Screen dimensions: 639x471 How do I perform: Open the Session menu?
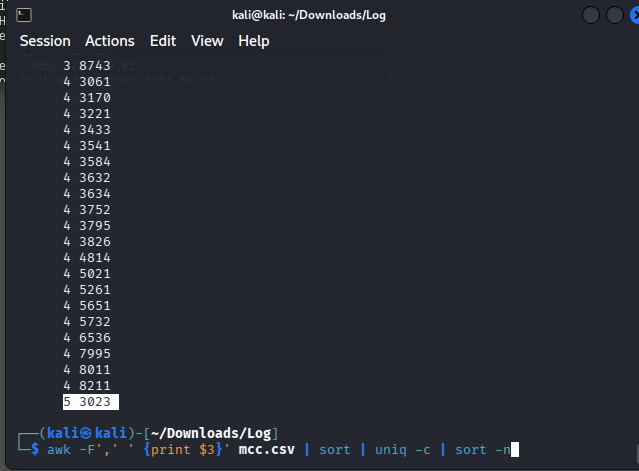pos(45,41)
